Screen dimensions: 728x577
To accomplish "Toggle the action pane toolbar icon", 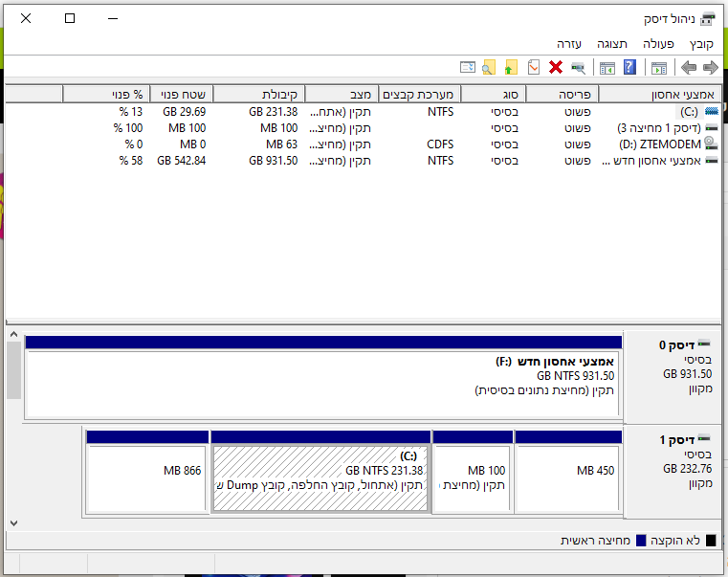I will (x=607, y=68).
